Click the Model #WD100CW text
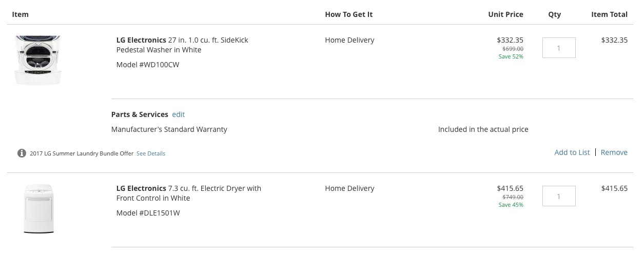 click(x=148, y=65)
